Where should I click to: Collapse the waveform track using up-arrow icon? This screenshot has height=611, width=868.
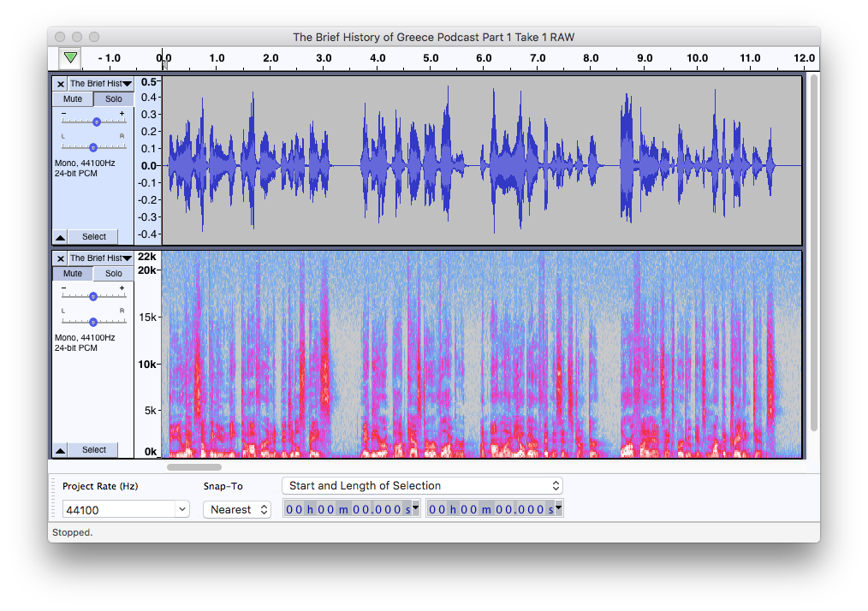pos(60,237)
